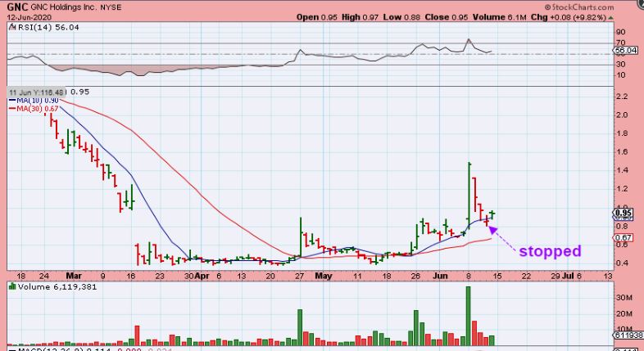Click the Volume 6.1M header value
This screenshot has width=644, height=351.
[x=499, y=17]
